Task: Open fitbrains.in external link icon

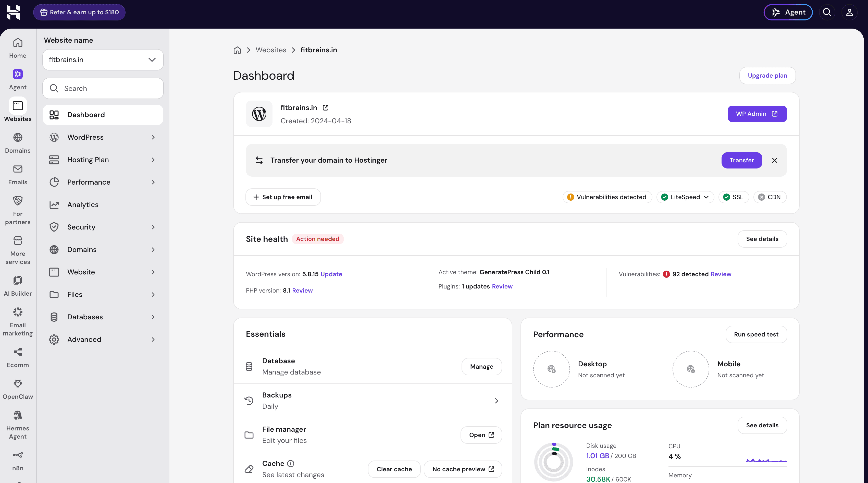Action: click(x=326, y=107)
